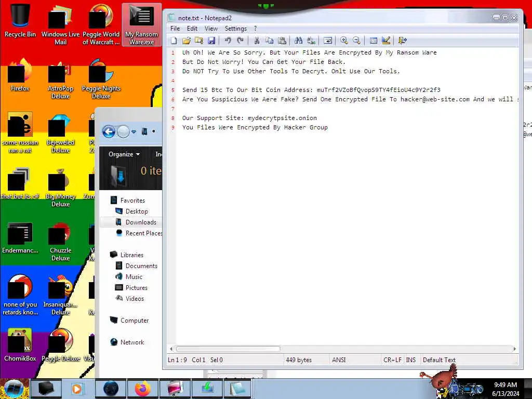
Task: Open the Settings menu
Action: (x=235, y=29)
